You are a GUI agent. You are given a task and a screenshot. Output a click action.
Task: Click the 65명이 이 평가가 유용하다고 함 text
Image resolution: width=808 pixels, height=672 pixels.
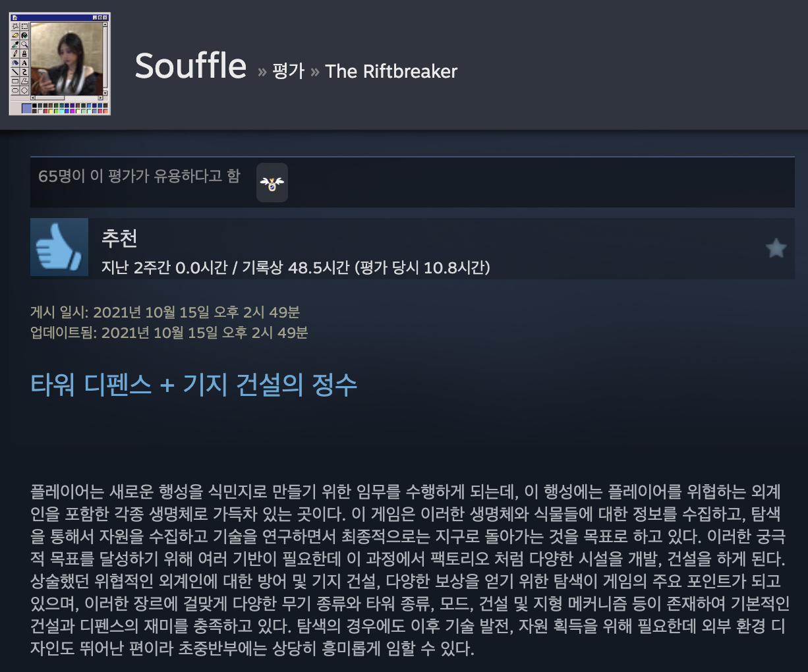[x=139, y=176]
